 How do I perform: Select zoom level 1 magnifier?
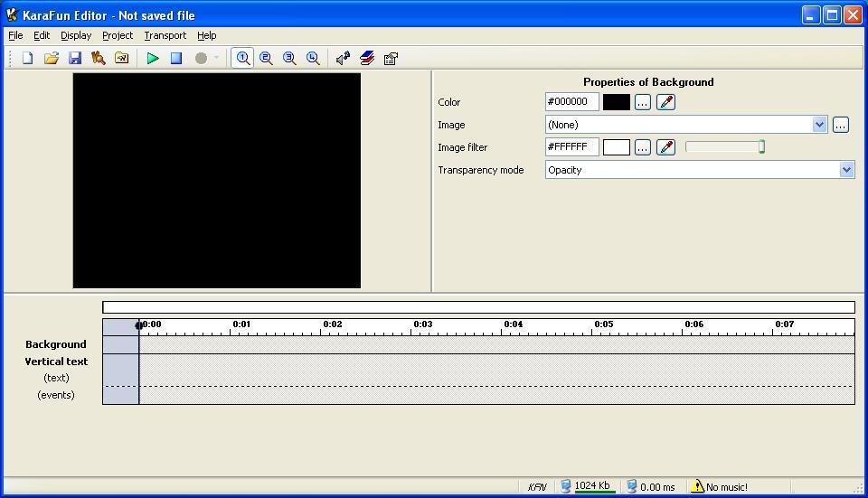pyautogui.click(x=242, y=58)
